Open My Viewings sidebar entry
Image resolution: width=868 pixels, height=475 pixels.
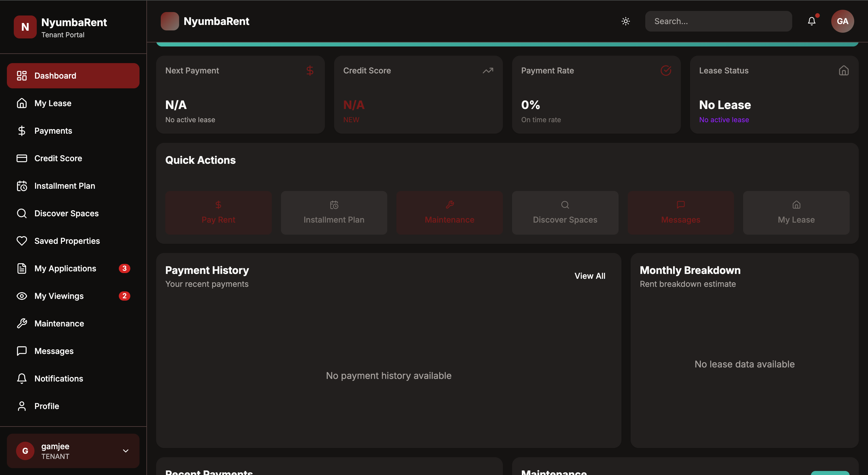[x=73, y=296]
